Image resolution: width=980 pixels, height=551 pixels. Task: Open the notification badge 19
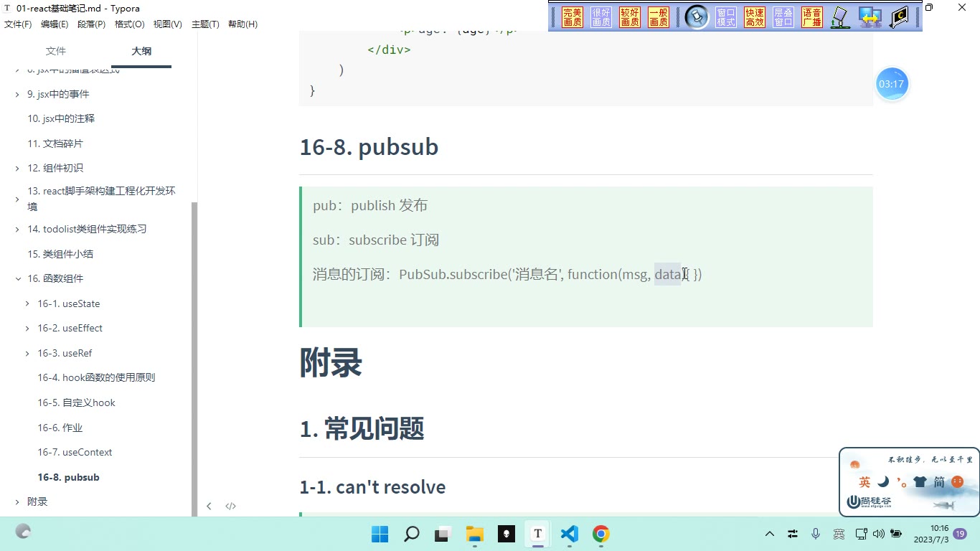click(960, 534)
